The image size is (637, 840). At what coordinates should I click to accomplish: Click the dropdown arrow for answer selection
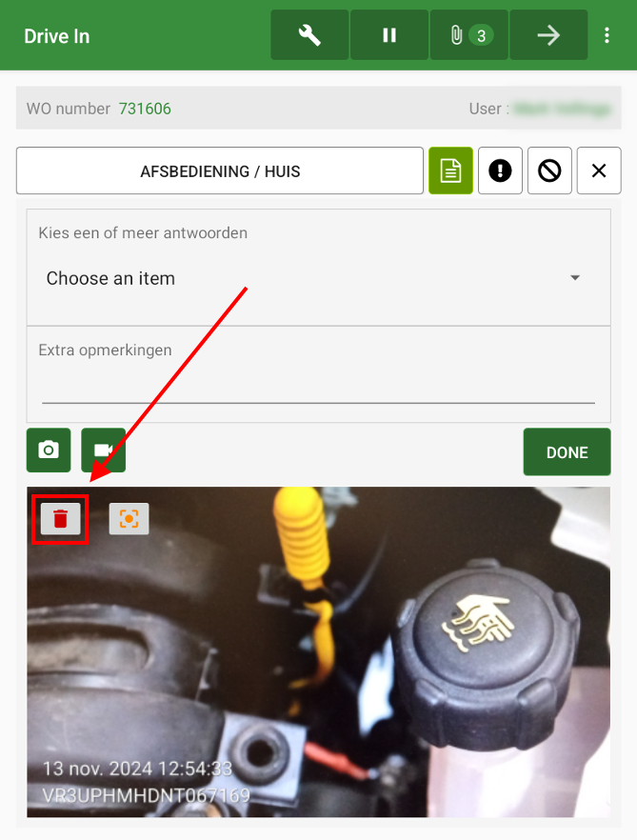pyautogui.click(x=575, y=278)
